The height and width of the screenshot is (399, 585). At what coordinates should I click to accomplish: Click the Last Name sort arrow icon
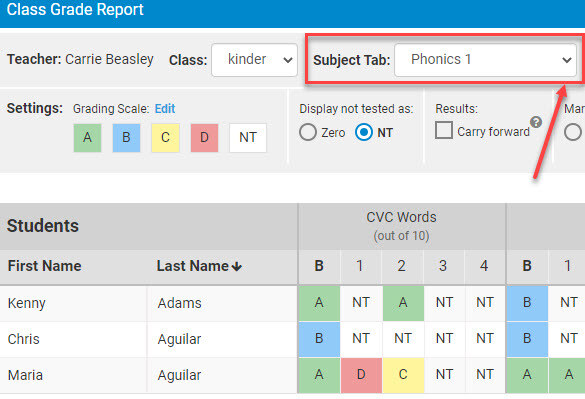tap(237, 267)
